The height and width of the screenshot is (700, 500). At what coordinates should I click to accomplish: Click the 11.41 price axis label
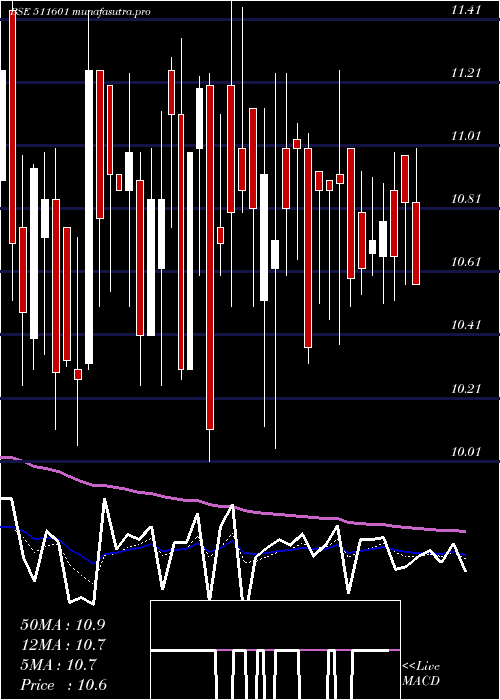point(466,10)
